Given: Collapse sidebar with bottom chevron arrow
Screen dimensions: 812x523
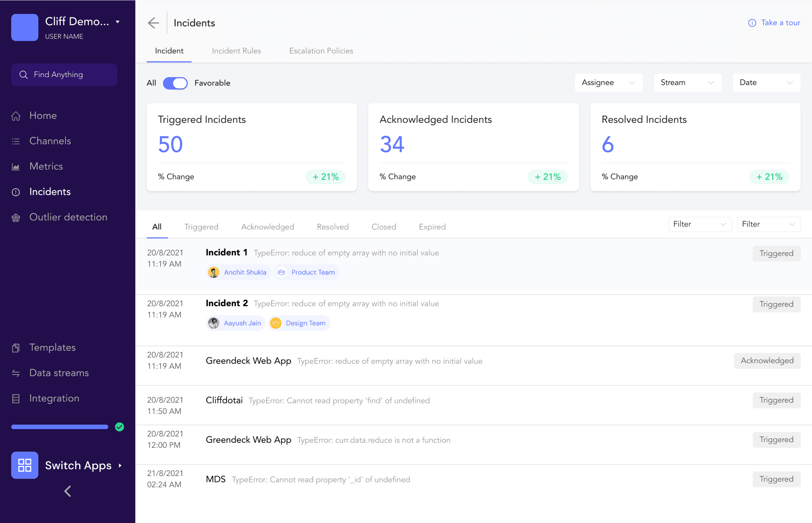Looking at the screenshot, I should [x=68, y=491].
